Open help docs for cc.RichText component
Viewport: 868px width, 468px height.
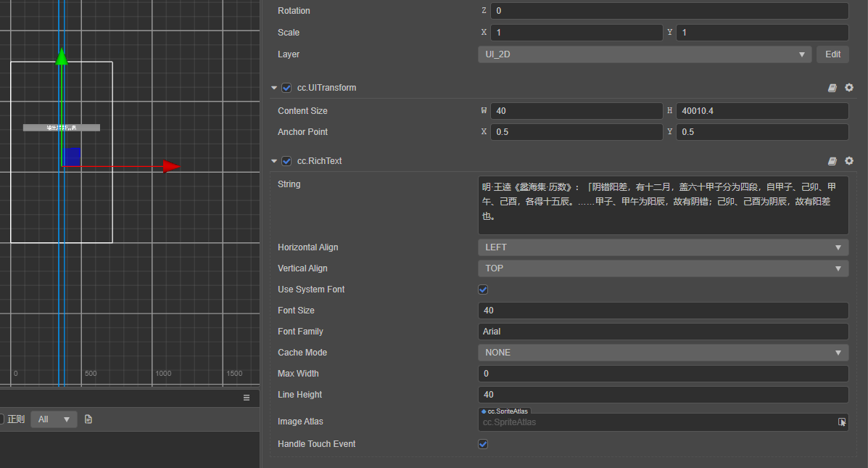point(832,160)
